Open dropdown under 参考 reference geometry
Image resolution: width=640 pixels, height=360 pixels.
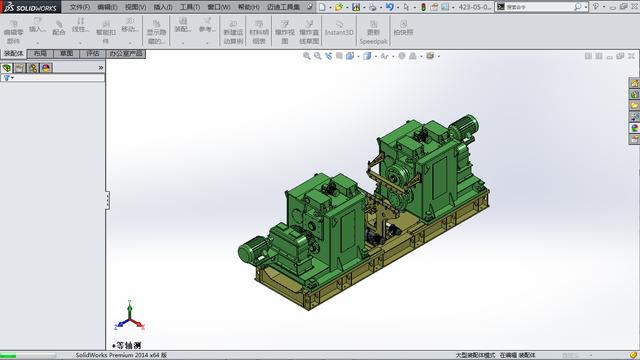click(x=207, y=42)
